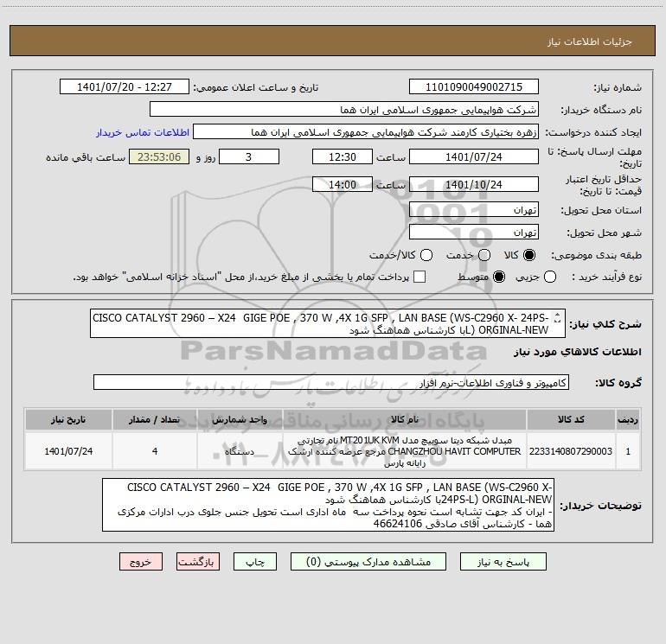Click the quantity cell 4
Viewport: 666px width, 644px height.
click(155, 451)
